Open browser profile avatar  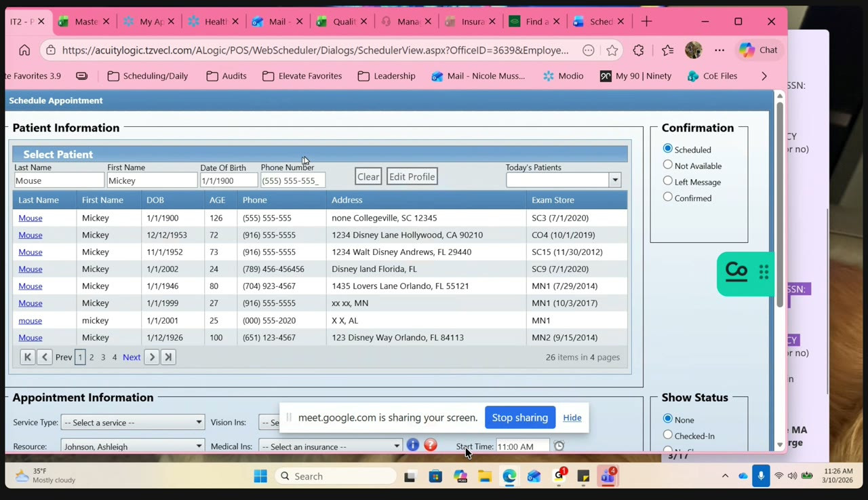pos(693,50)
